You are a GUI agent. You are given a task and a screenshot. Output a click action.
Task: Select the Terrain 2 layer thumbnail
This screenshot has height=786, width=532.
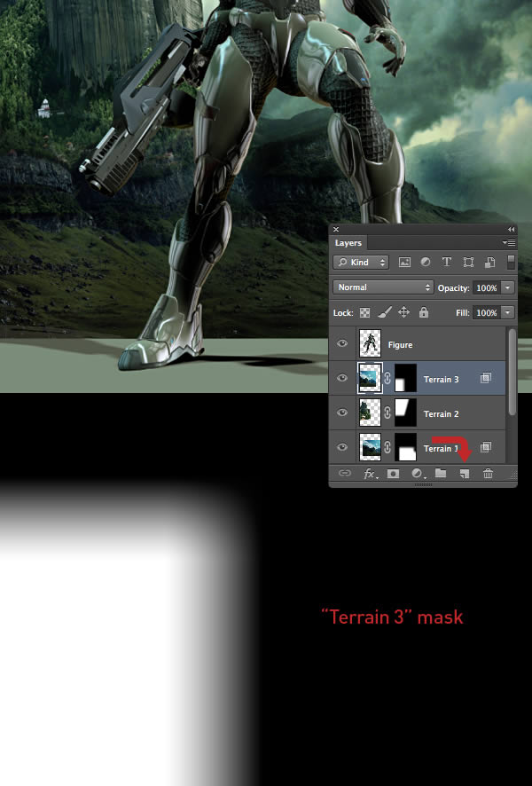click(371, 413)
